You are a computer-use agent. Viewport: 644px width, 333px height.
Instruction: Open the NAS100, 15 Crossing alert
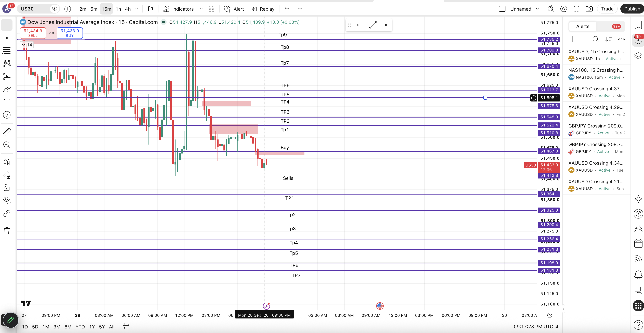coord(597,74)
